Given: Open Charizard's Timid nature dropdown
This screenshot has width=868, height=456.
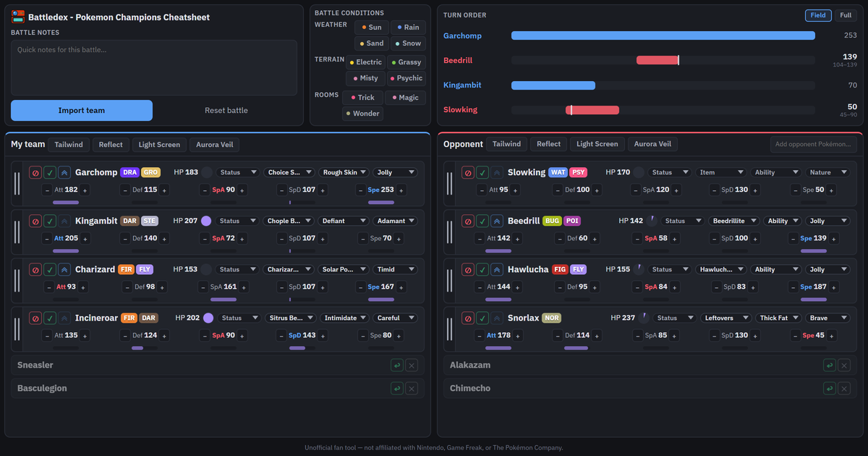Looking at the screenshot, I should point(395,269).
